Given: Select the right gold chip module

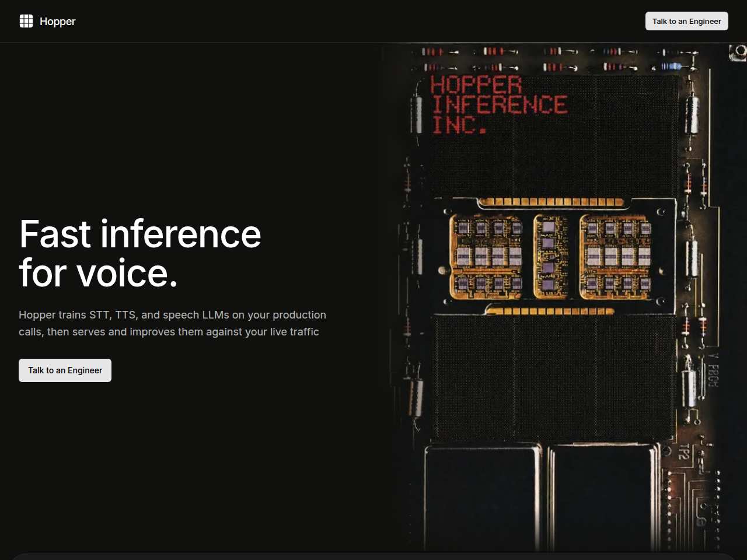Looking at the screenshot, I should 616,256.
